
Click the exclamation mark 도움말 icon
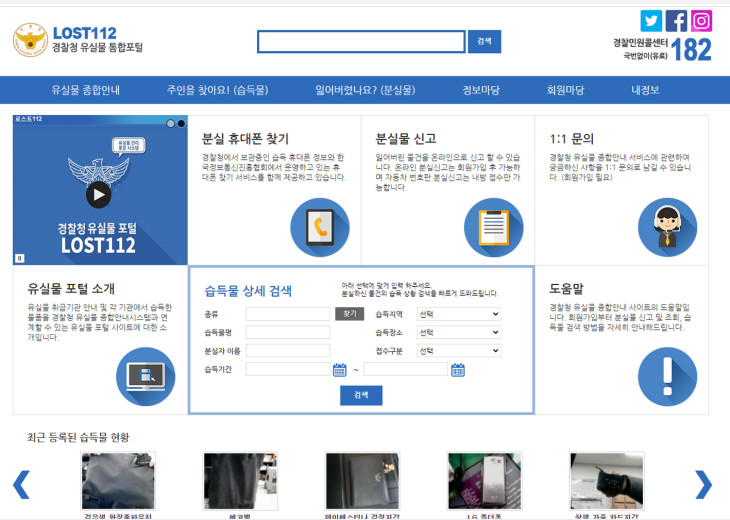tap(667, 376)
